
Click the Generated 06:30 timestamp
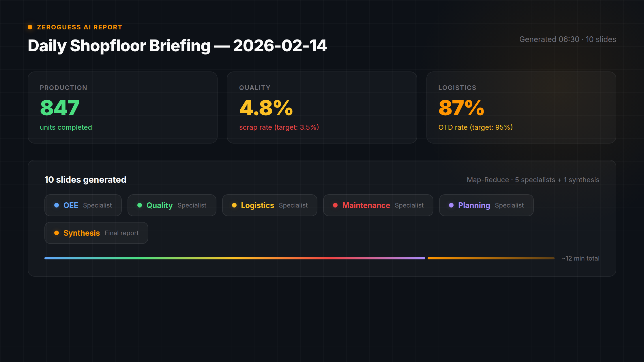[x=567, y=39]
